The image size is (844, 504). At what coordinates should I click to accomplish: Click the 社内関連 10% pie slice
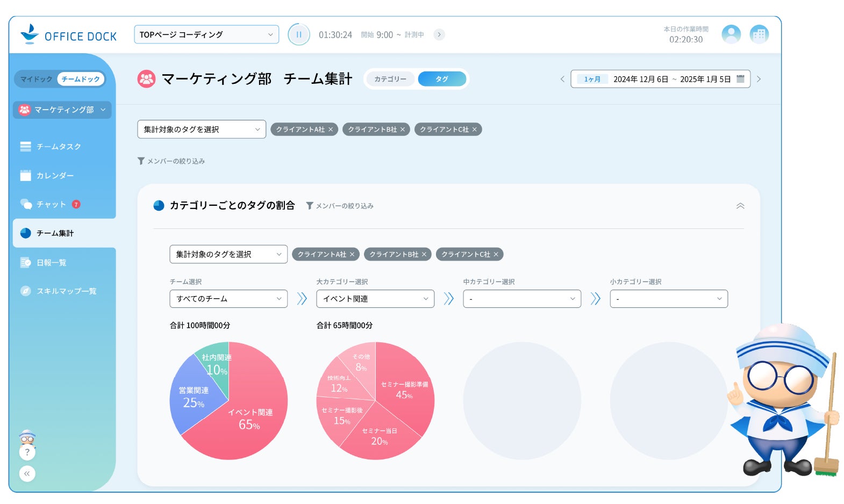217,366
